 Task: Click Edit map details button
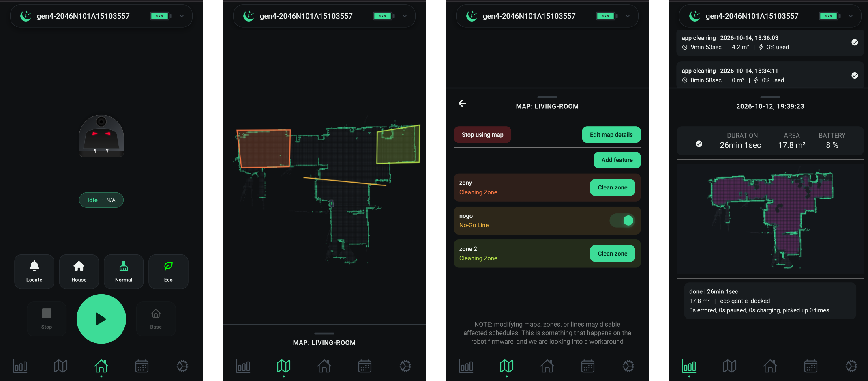(611, 135)
